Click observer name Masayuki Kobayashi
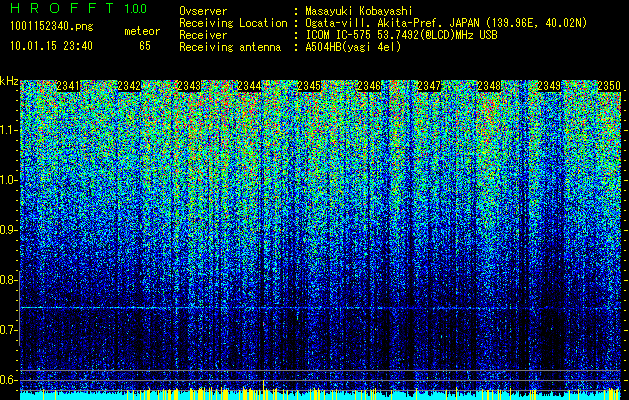Screen dimensions: 629x400 click(359, 11)
